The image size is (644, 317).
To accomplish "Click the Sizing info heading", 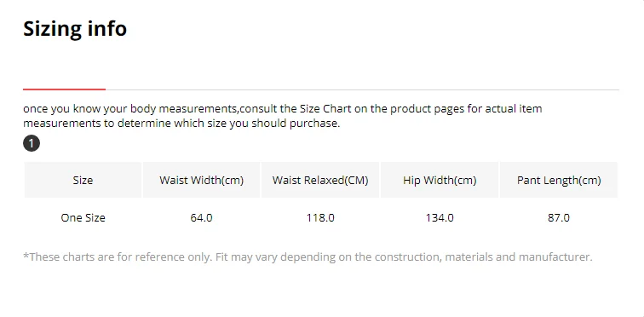I will pyautogui.click(x=75, y=29).
